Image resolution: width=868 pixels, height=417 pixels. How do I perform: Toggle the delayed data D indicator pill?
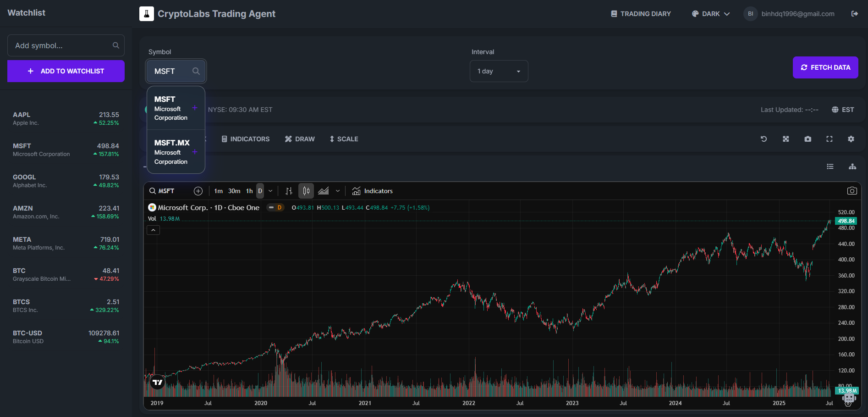[x=275, y=207]
